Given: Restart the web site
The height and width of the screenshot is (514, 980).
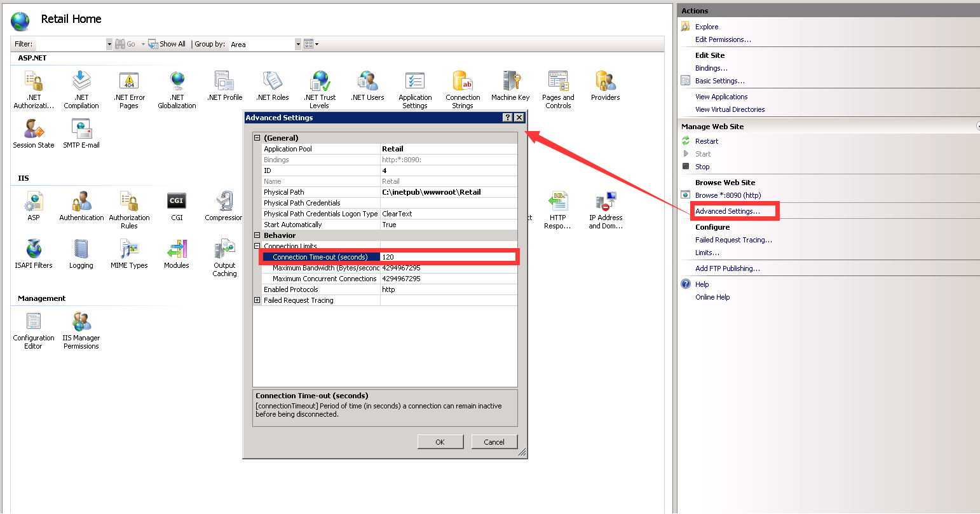Looking at the screenshot, I should tap(707, 141).
